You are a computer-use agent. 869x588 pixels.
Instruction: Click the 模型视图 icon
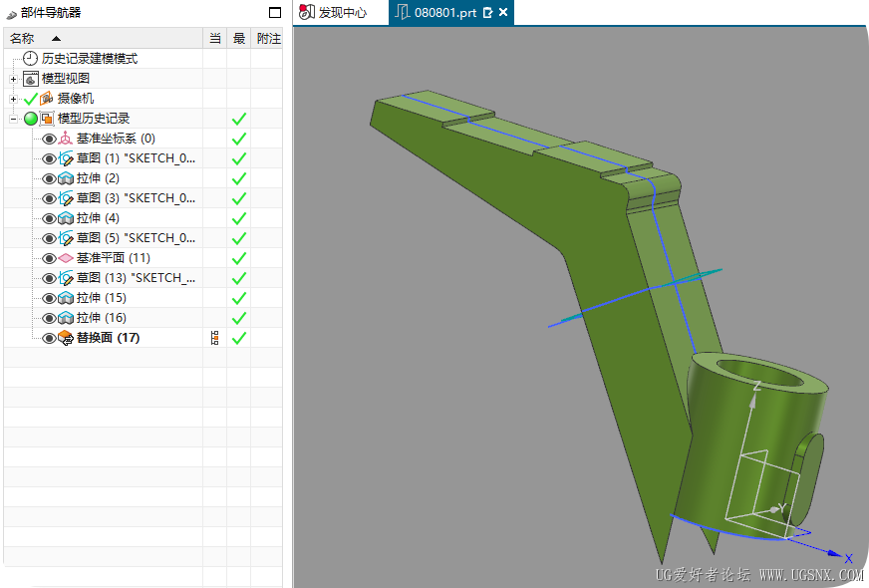[x=31, y=79]
